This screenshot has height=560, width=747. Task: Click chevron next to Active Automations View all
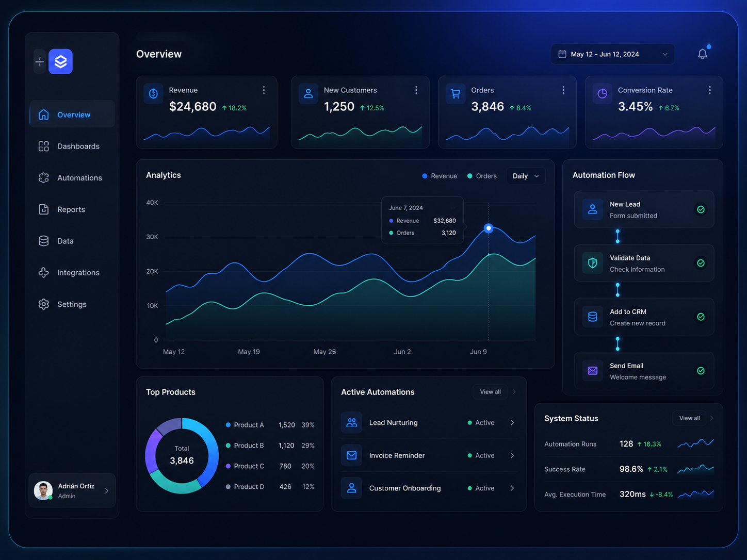pyautogui.click(x=514, y=392)
